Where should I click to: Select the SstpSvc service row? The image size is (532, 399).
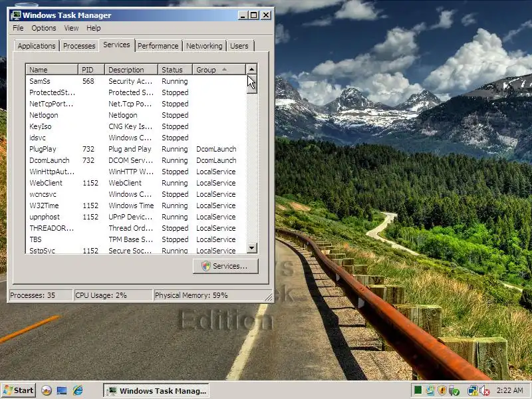[136, 250]
